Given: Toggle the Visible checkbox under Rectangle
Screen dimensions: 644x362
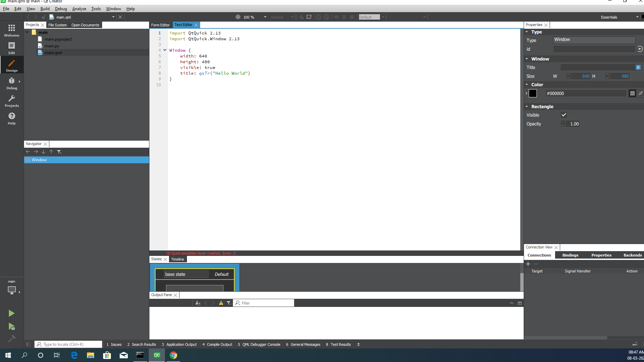Looking at the screenshot, I should click(x=564, y=115).
